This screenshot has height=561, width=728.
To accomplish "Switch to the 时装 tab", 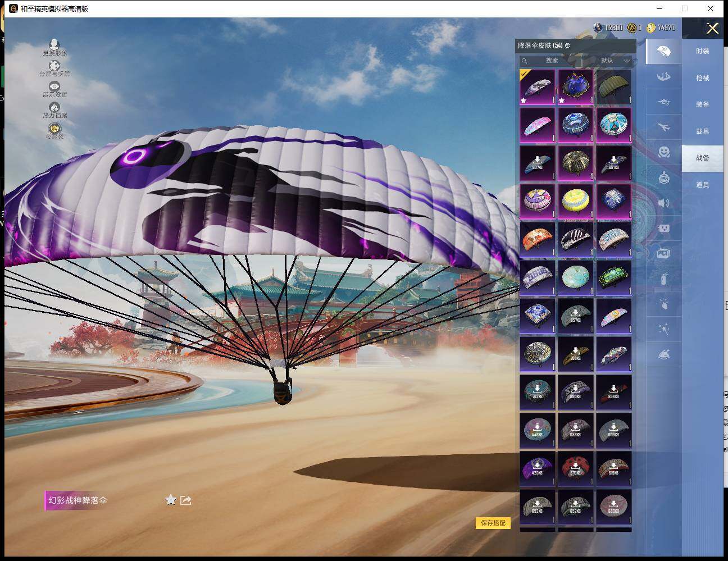I will 702,51.
